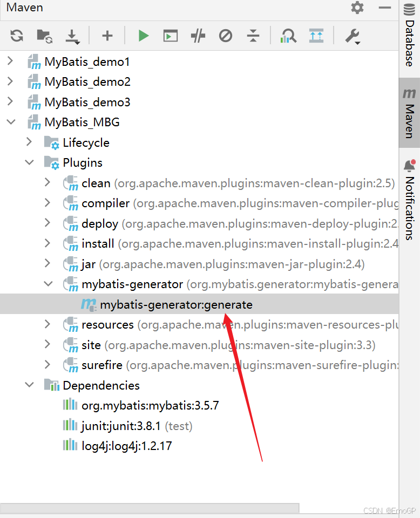The height and width of the screenshot is (518, 420).
Task: Open the Maven Settings wrench icon
Action: (x=353, y=36)
